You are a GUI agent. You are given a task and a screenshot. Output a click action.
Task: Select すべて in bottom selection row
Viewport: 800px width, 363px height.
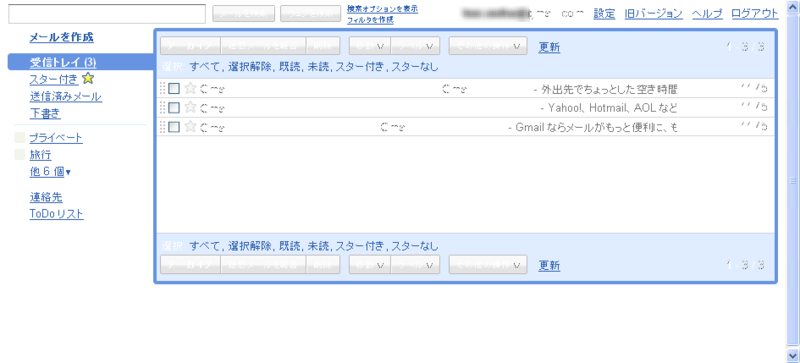(205, 247)
